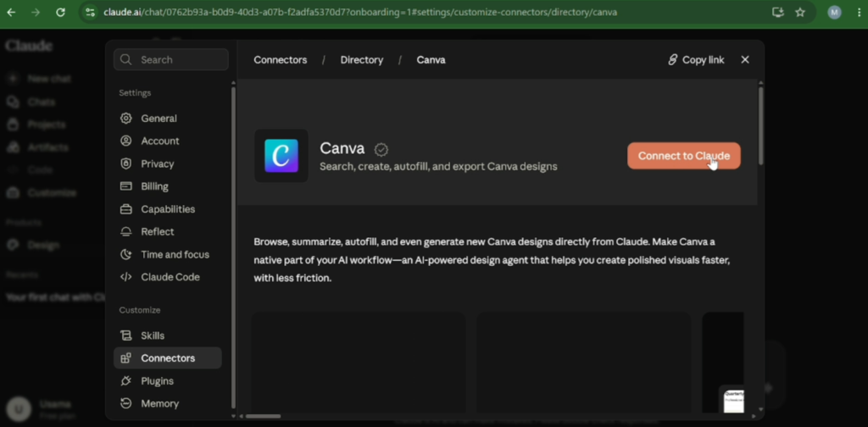Click the card icon next to Billing

[x=126, y=186]
